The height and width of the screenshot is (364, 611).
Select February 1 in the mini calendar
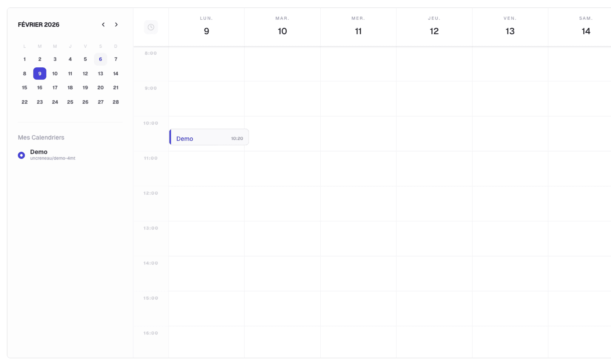(x=24, y=59)
